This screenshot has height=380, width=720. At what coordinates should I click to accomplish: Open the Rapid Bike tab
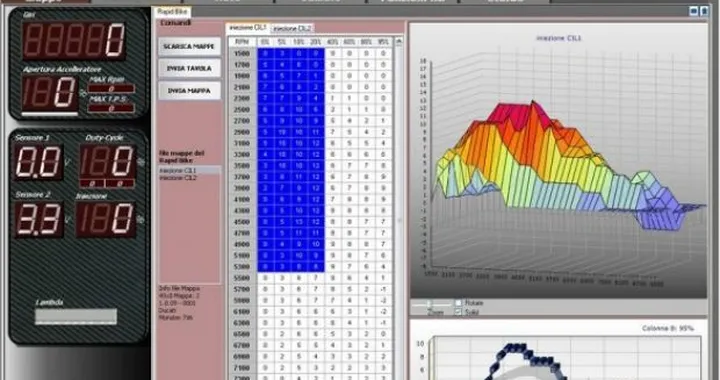[172, 11]
